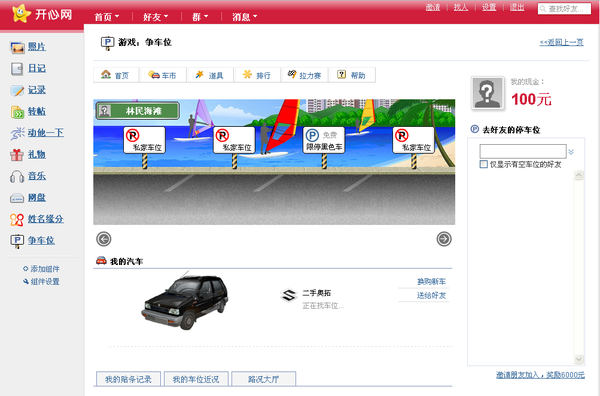Click the 退出 logout link
Viewport: 600px width, 396px height.
click(x=517, y=7)
